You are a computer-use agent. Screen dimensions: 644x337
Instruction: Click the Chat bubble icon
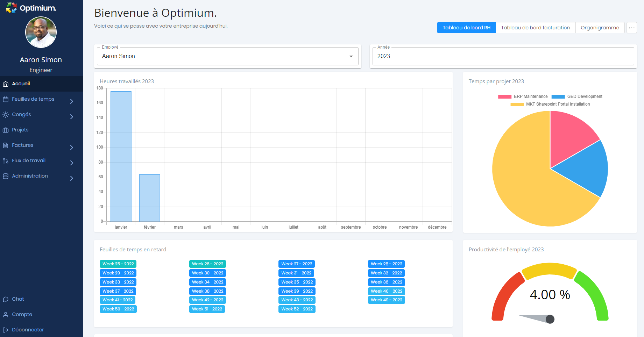pos(6,299)
